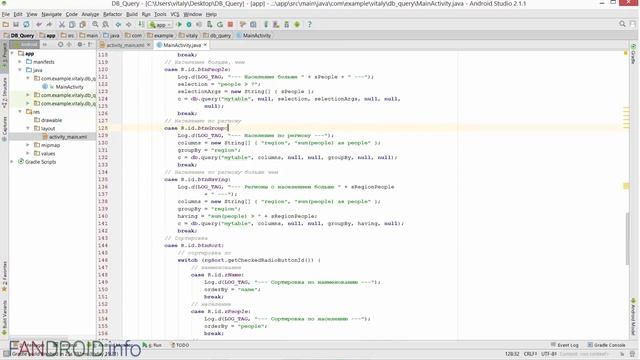Toggle the Gradle panel on right edge
Screen dimensions: 640x360
(x=633, y=54)
